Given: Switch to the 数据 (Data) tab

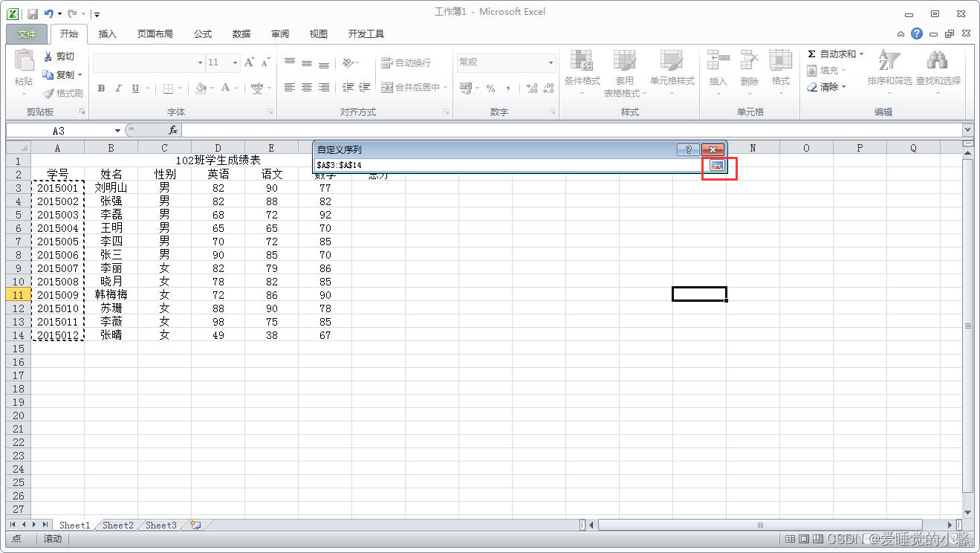Looking at the screenshot, I should (x=241, y=34).
